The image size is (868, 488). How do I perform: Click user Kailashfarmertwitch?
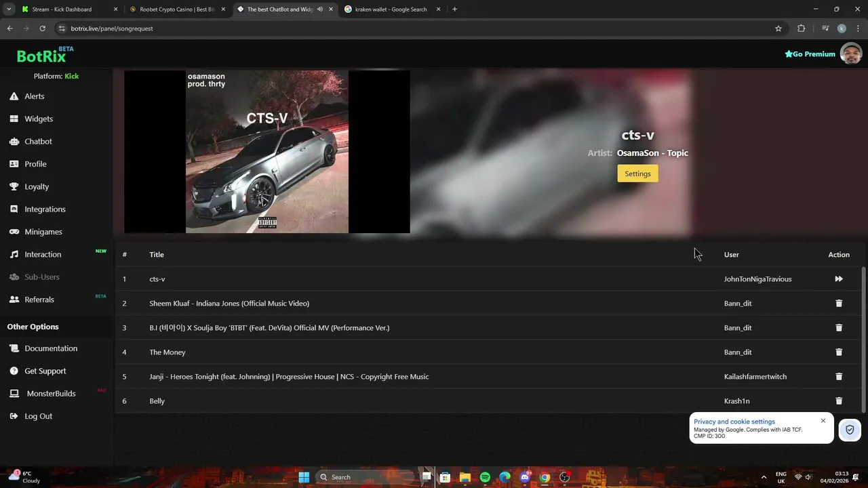pos(755,377)
